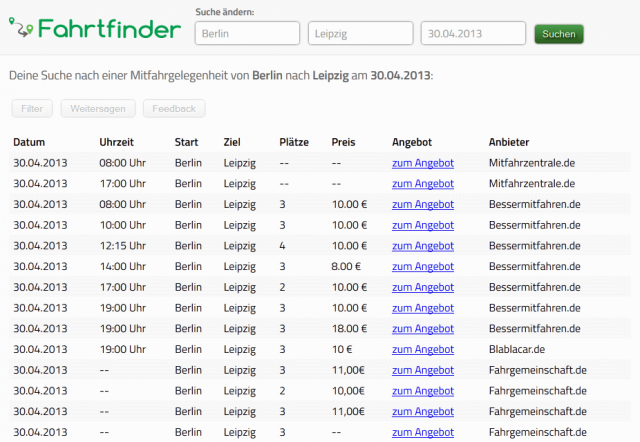
Task: Click the Preis column header
Action: pyautogui.click(x=343, y=142)
